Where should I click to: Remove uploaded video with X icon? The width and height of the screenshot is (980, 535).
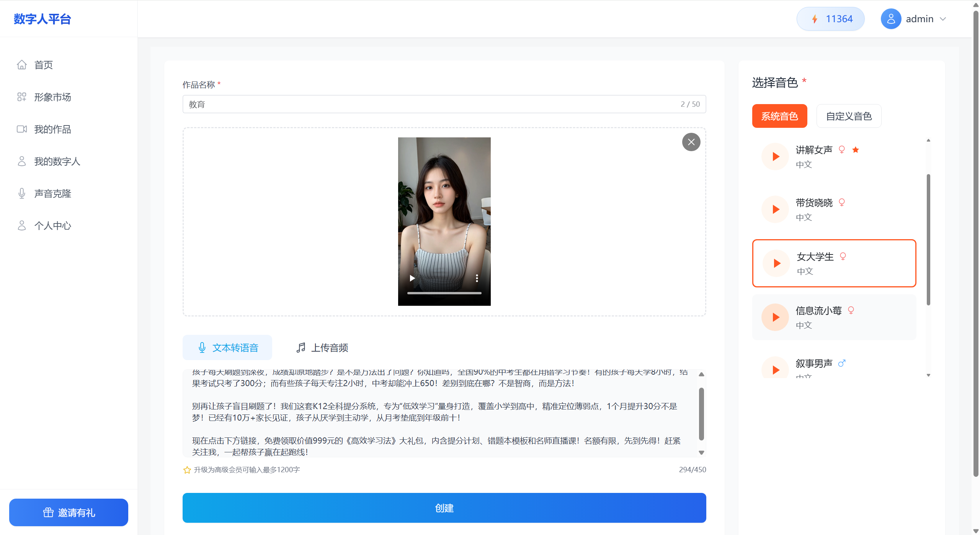click(x=691, y=142)
